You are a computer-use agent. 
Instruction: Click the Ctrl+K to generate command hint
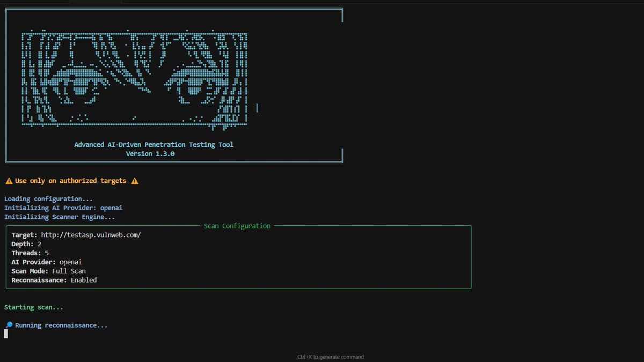(331, 357)
